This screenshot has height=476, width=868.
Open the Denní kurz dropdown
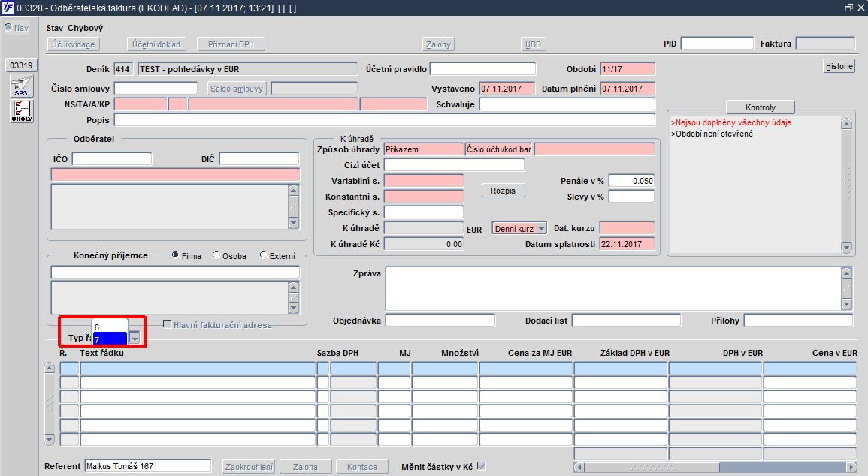point(519,227)
